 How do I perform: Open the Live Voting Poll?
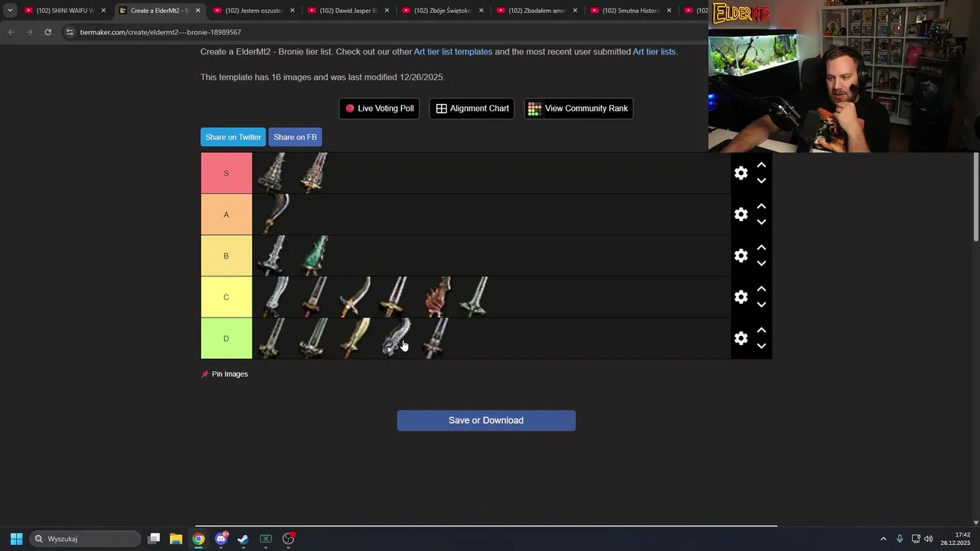coord(379,109)
